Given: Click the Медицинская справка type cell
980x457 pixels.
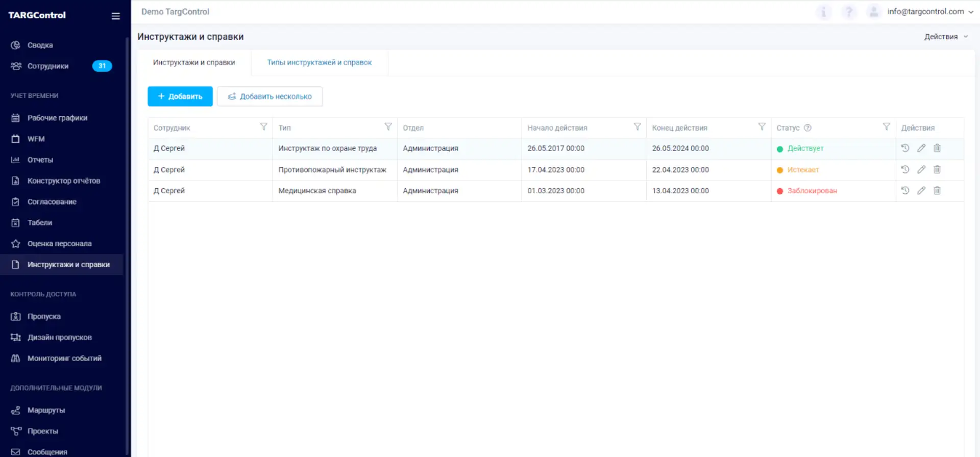Looking at the screenshot, I should click(335, 191).
